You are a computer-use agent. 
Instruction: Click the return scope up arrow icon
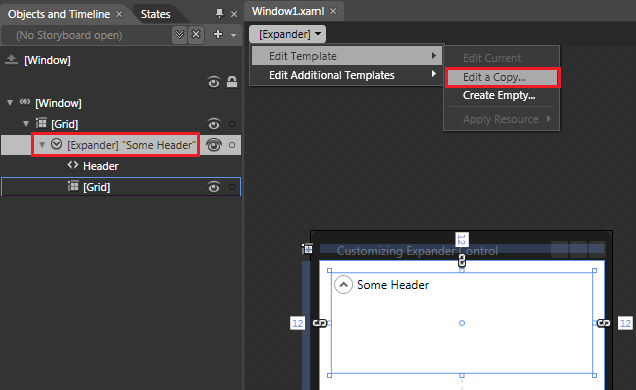[x=11, y=60]
